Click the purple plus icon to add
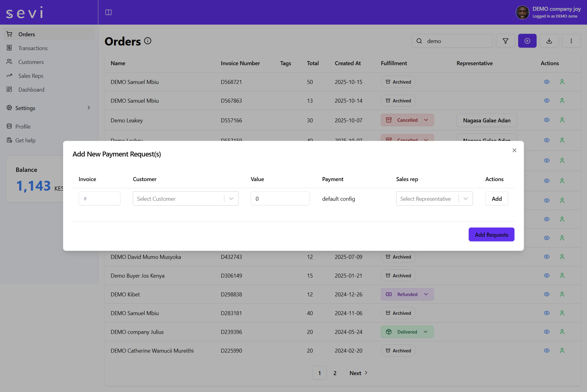Viewport: 587px width, 392px height. [527, 41]
